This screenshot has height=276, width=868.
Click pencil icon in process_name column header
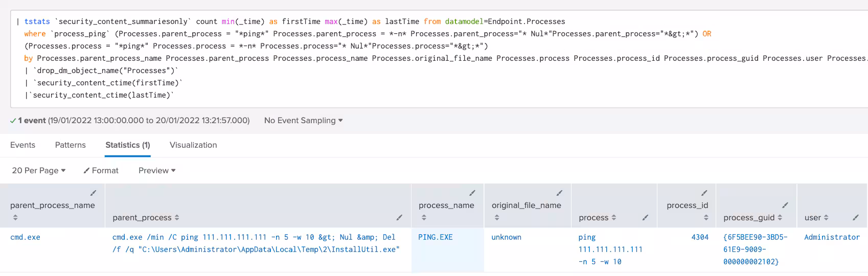[x=472, y=193]
